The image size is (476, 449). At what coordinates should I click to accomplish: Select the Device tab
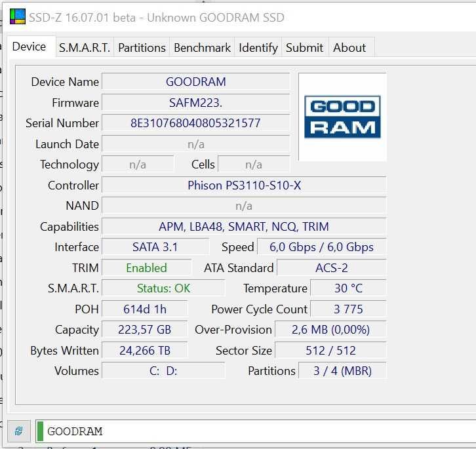click(29, 47)
